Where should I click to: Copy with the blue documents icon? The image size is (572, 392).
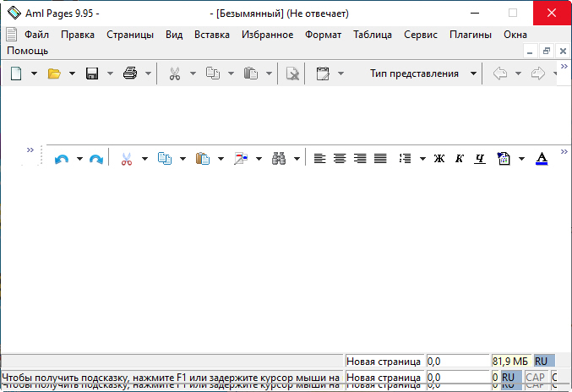point(165,159)
